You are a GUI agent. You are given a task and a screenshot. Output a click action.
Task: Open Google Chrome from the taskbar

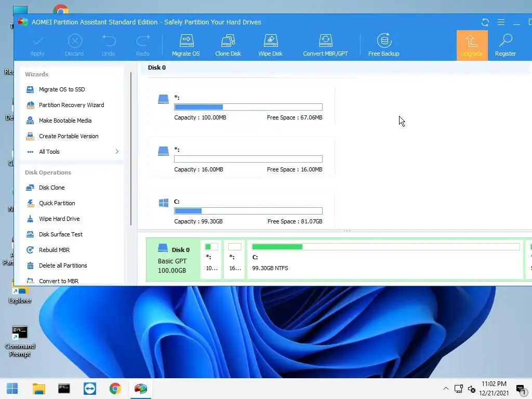[115, 389]
